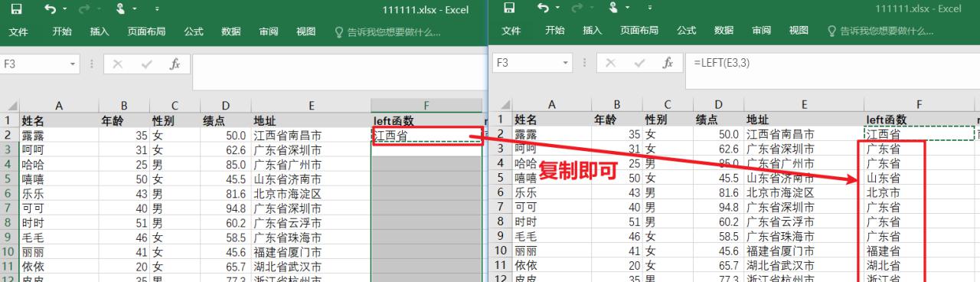980x282 pixels.
Task: Open 文件 menu in right window
Action: click(511, 31)
